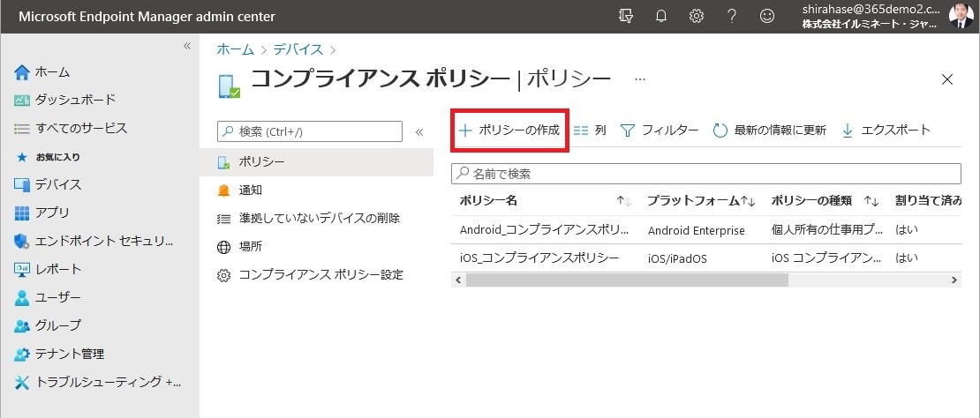Open the notifications bell
Viewport: 980px width, 418px height.
coord(661,17)
